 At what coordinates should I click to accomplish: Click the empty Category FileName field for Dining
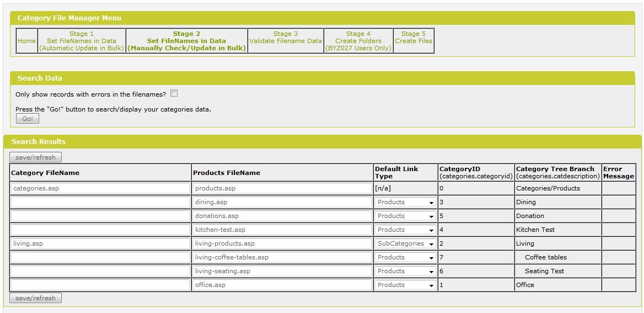pyautogui.click(x=100, y=202)
